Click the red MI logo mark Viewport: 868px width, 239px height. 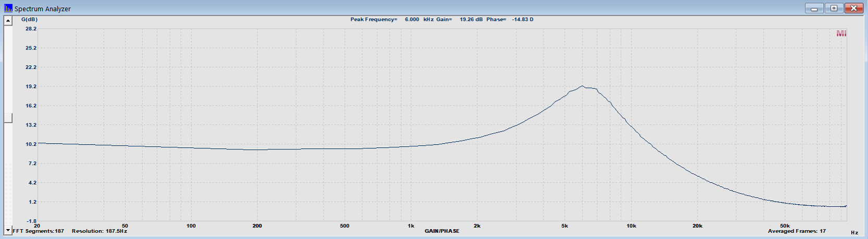841,33
